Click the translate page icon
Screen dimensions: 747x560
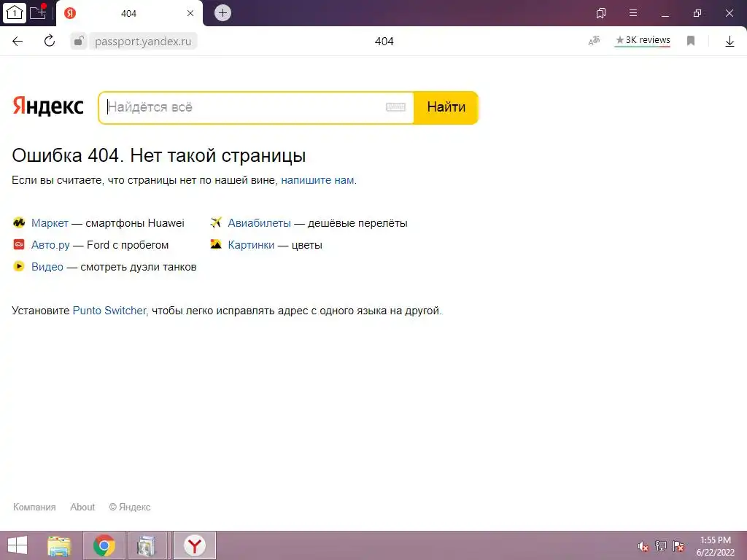594,41
